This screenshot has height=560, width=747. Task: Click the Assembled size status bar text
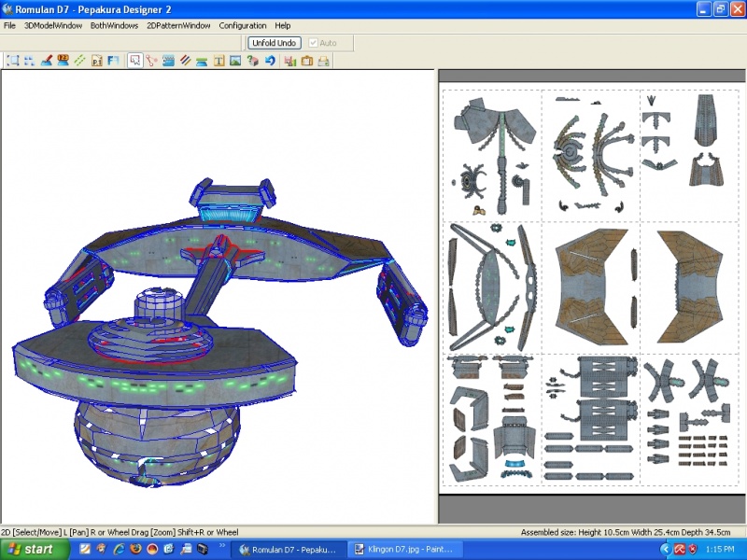click(626, 532)
